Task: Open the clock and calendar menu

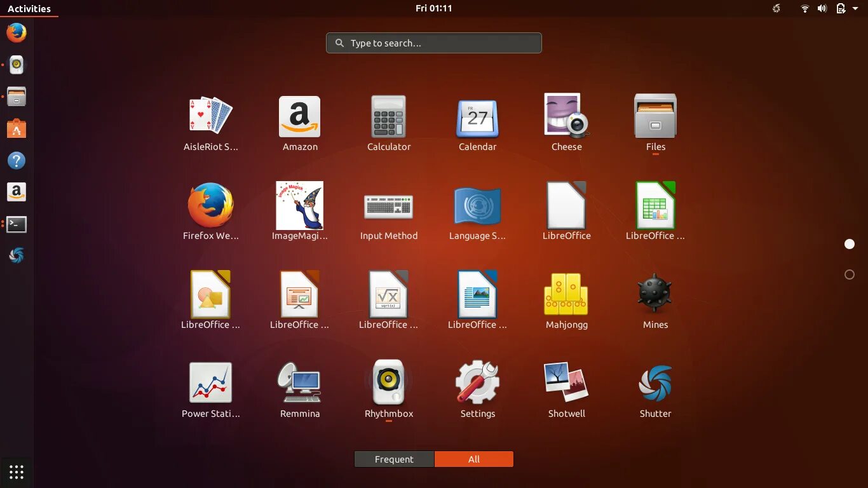Action: 434,8
